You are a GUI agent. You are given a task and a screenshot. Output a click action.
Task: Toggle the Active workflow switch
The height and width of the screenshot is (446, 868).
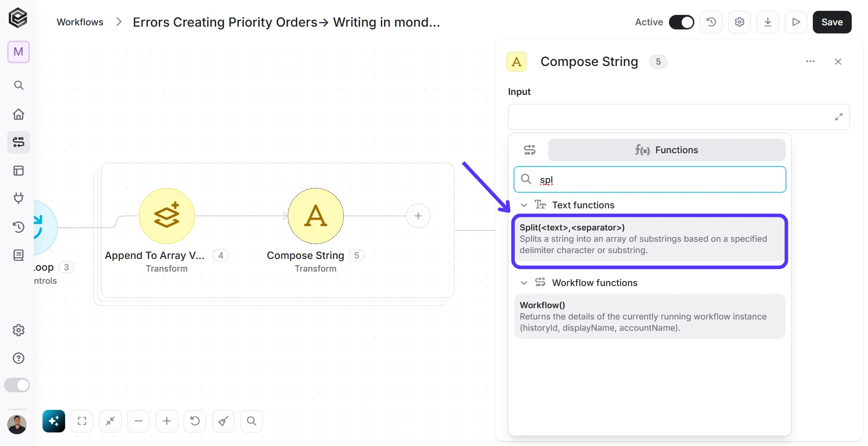[681, 22]
